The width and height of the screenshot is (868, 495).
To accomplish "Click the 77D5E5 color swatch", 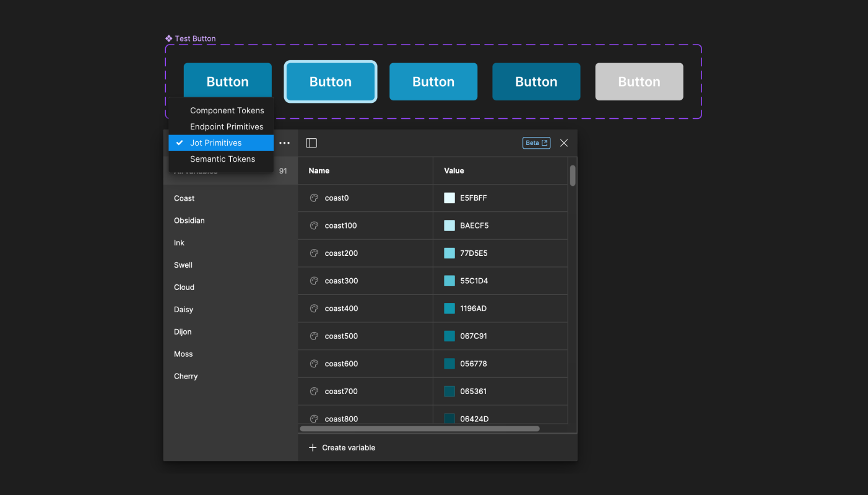I will coord(449,253).
